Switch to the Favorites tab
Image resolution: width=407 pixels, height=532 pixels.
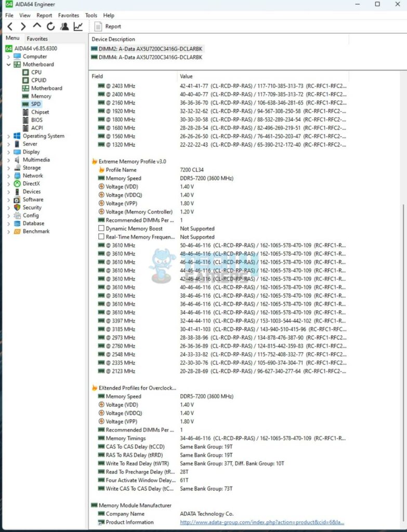pyautogui.click(x=37, y=38)
